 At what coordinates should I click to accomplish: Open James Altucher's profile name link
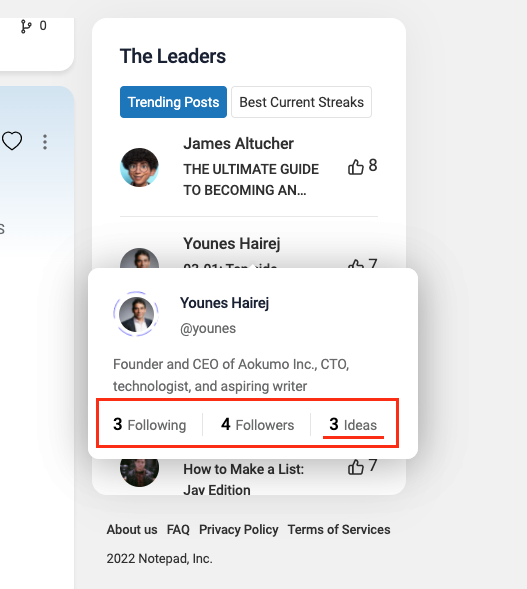click(239, 143)
